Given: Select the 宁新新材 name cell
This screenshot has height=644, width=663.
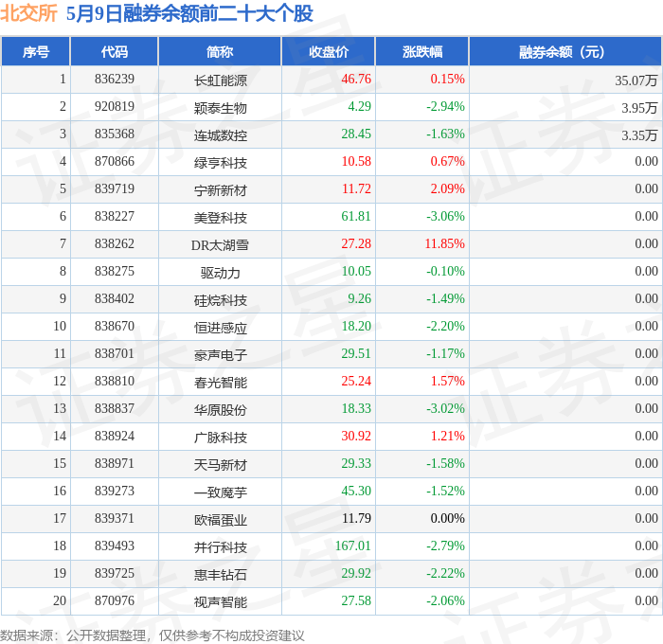Looking at the screenshot, I should coord(221,190).
